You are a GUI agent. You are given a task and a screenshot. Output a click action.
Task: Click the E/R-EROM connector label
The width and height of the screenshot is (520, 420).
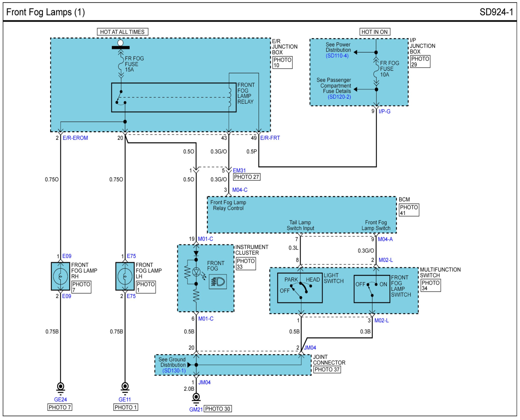tap(75, 138)
